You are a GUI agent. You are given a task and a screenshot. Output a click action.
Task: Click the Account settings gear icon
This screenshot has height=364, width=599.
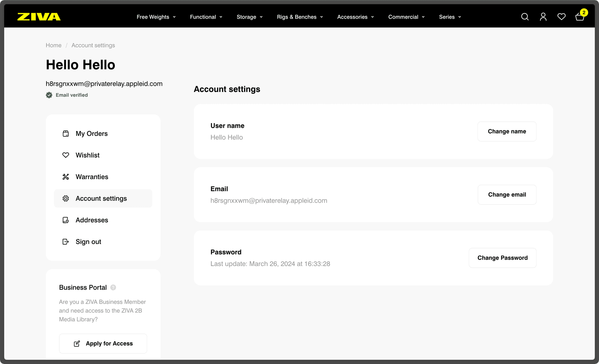point(66,198)
